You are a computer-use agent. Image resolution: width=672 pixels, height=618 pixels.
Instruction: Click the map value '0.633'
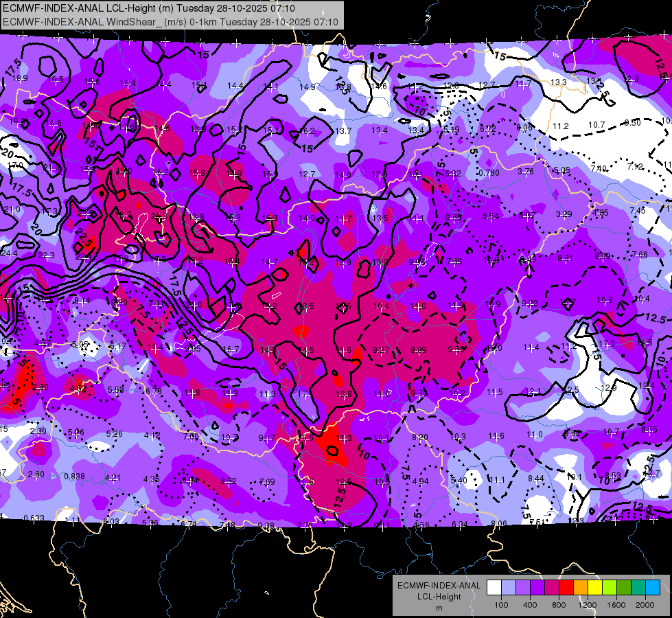pos(34,518)
